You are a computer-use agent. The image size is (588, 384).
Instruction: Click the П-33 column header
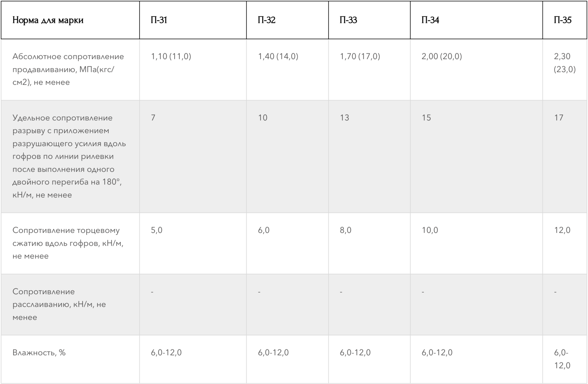click(x=348, y=20)
